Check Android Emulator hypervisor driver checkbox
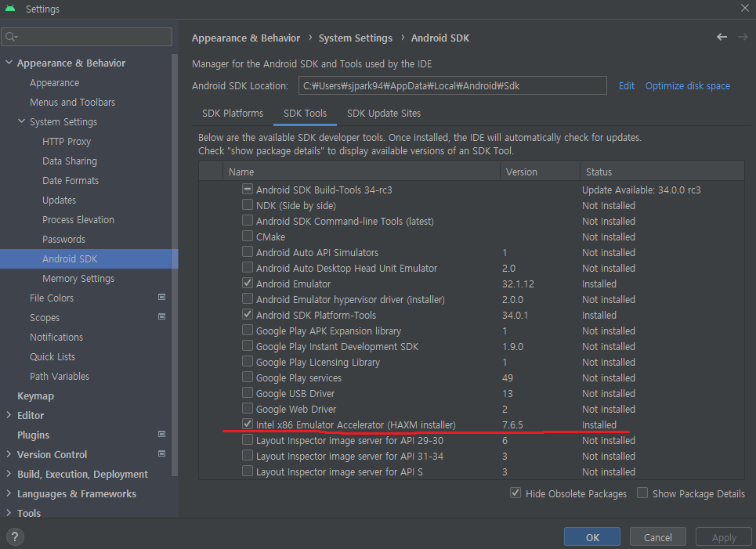This screenshot has width=756, height=549. [248, 299]
